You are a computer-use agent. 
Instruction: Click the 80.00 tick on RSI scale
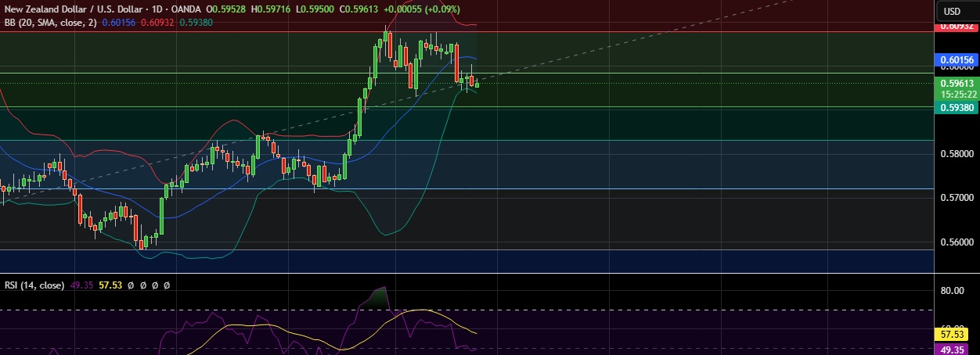(952, 291)
